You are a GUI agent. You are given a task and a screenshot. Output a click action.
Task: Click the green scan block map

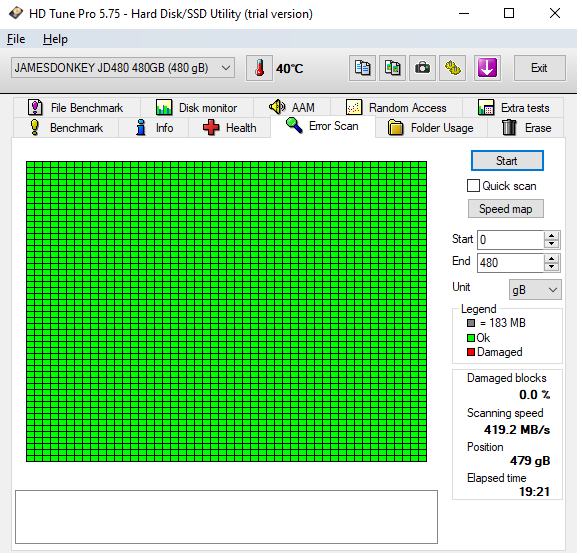point(226,311)
